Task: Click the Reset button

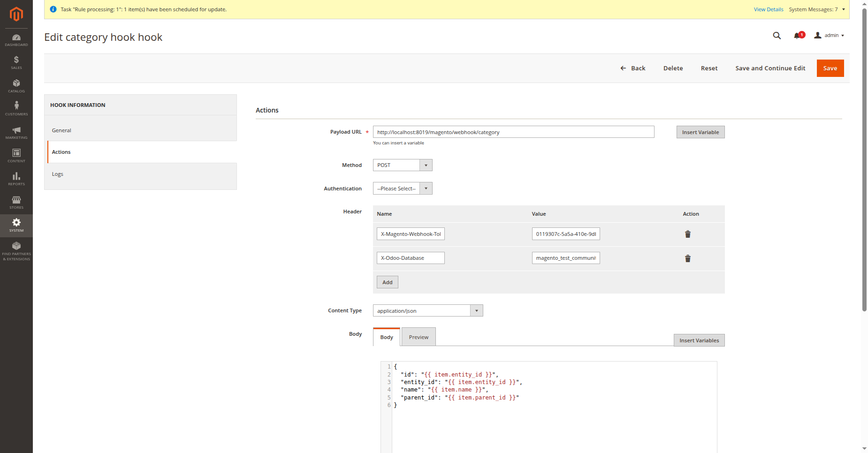Action: pos(709,68)
